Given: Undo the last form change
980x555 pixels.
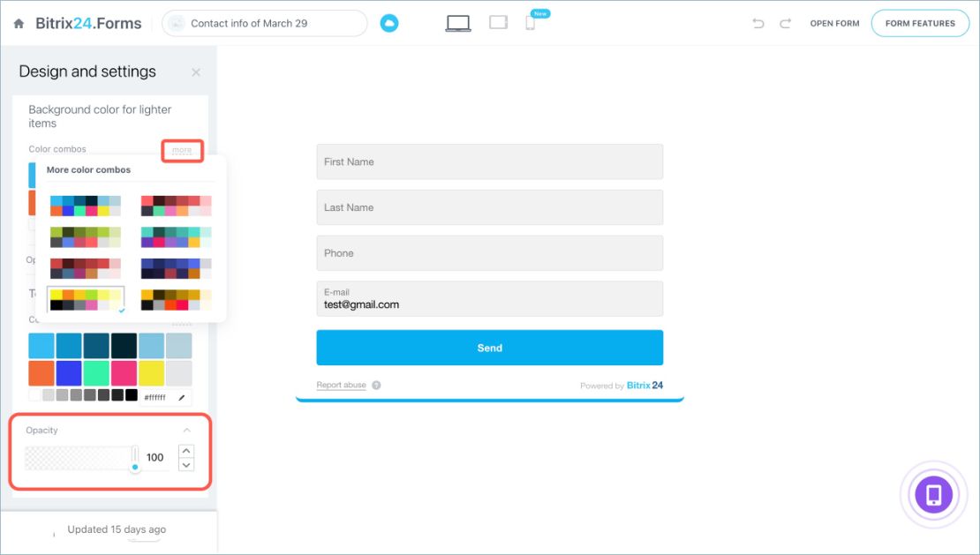Looking at the screenshot, I should point(758,24).
